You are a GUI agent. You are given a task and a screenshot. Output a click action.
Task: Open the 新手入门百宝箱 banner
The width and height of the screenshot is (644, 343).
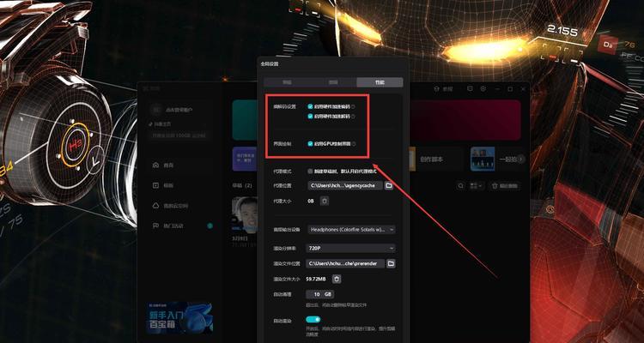click(179, 318)
